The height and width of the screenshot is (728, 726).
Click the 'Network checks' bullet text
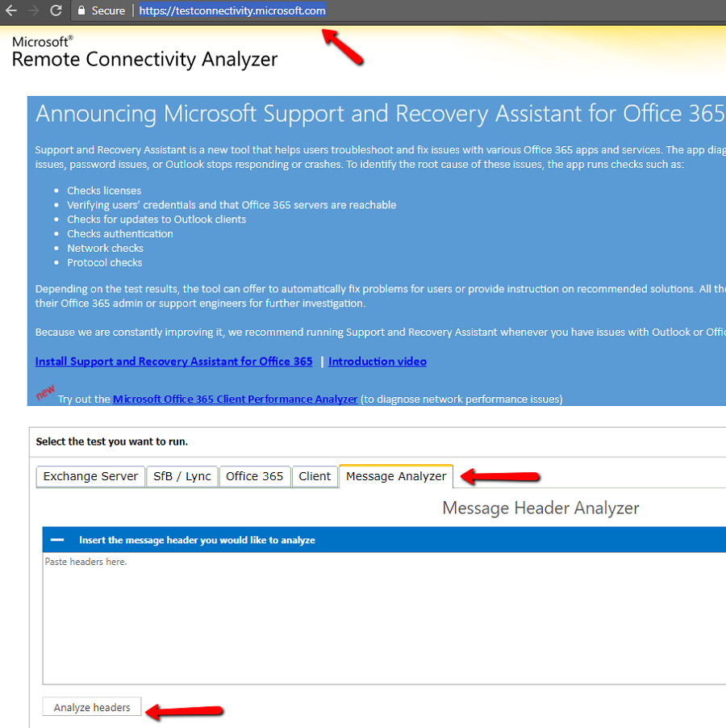(x=106, y=248)
